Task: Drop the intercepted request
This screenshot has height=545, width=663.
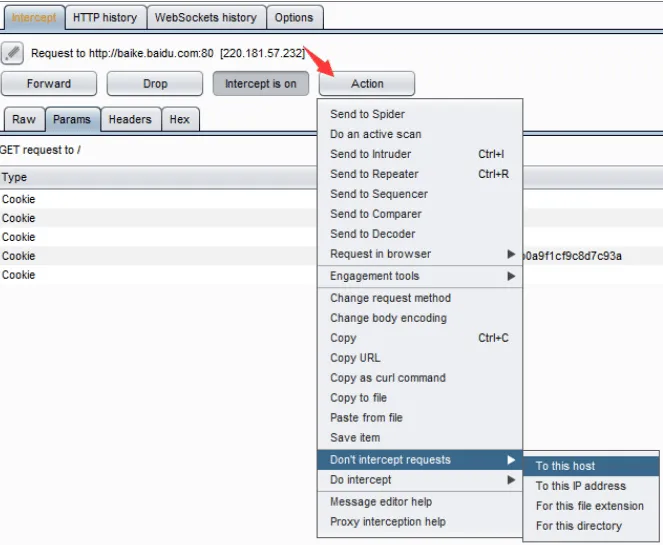Action: [155, 84]
